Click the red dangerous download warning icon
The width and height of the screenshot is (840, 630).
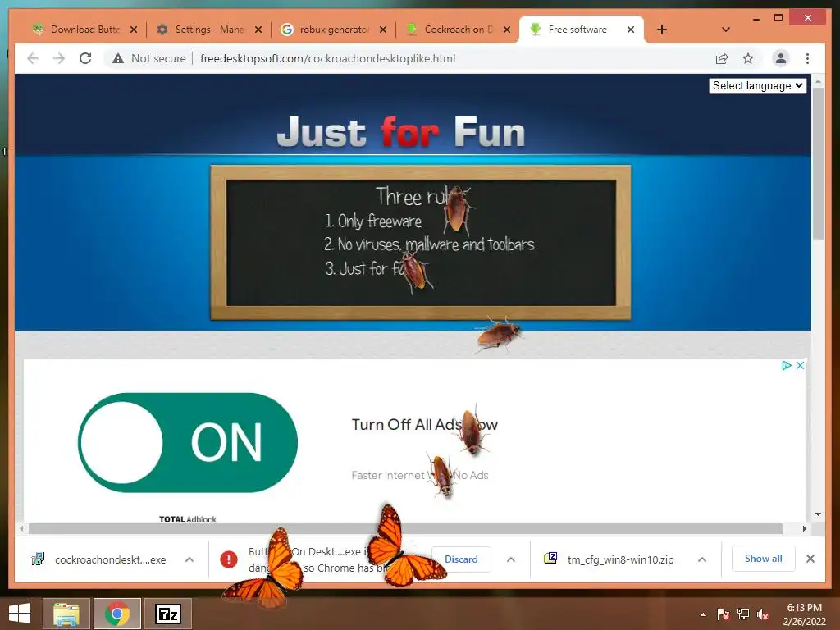click(x=229, y=559)
